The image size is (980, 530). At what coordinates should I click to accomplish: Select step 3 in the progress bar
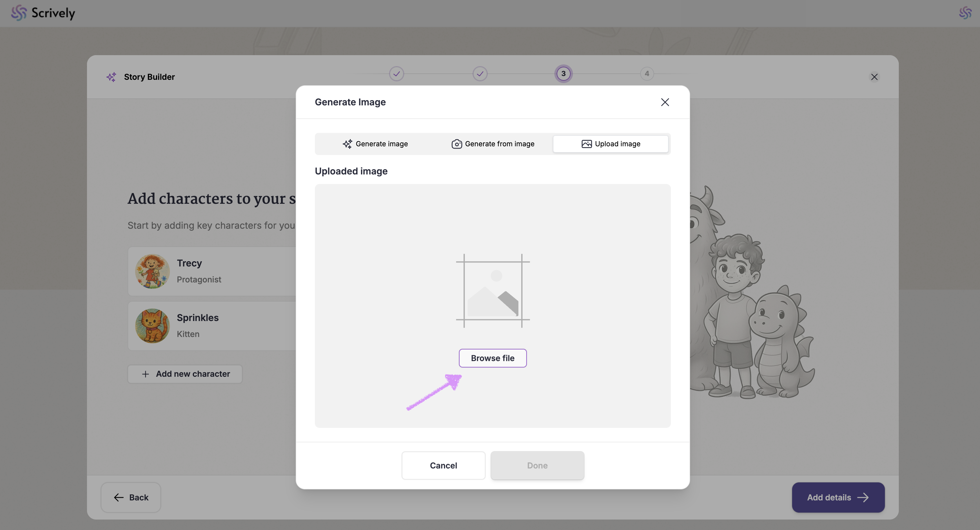(x=563, y=73)
